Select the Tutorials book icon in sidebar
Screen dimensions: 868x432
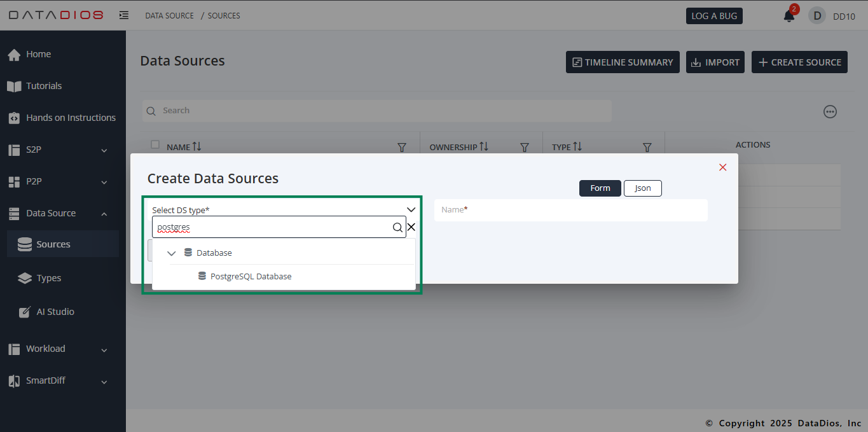click(13, 86)
